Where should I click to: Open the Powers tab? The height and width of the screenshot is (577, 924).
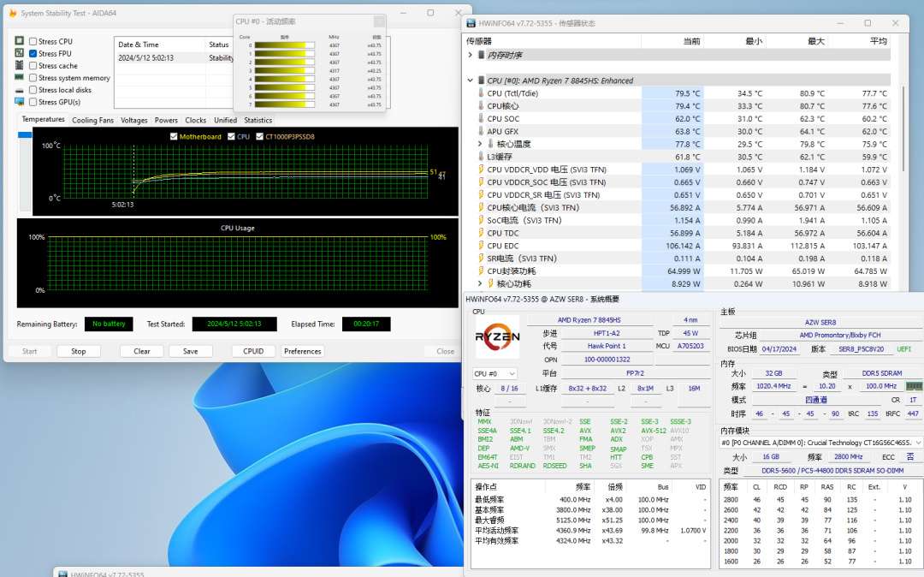click(x=166, y=120)
